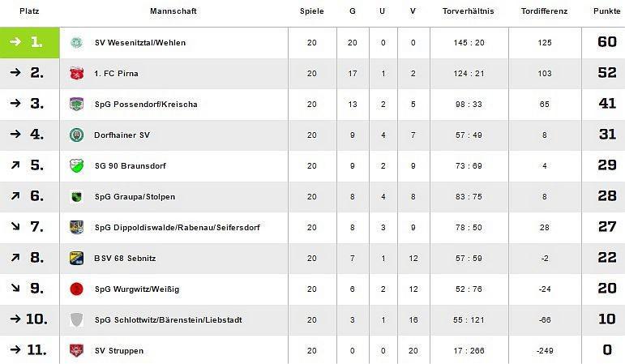This screenshot has width=625, height=364.
Task: Open the Dorfhainer SV team link
Action: point(123,135)
